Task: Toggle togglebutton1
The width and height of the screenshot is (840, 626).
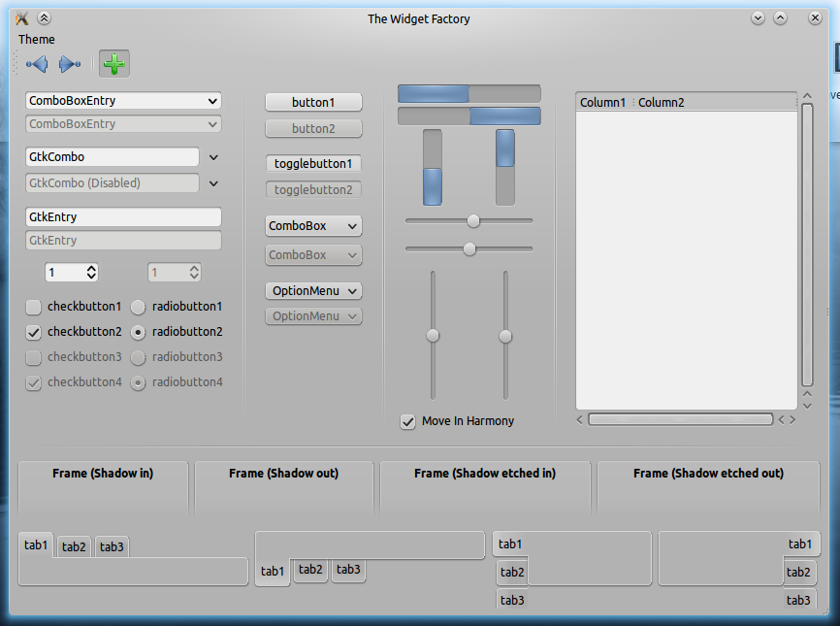Action: click(x=313, y=164)
